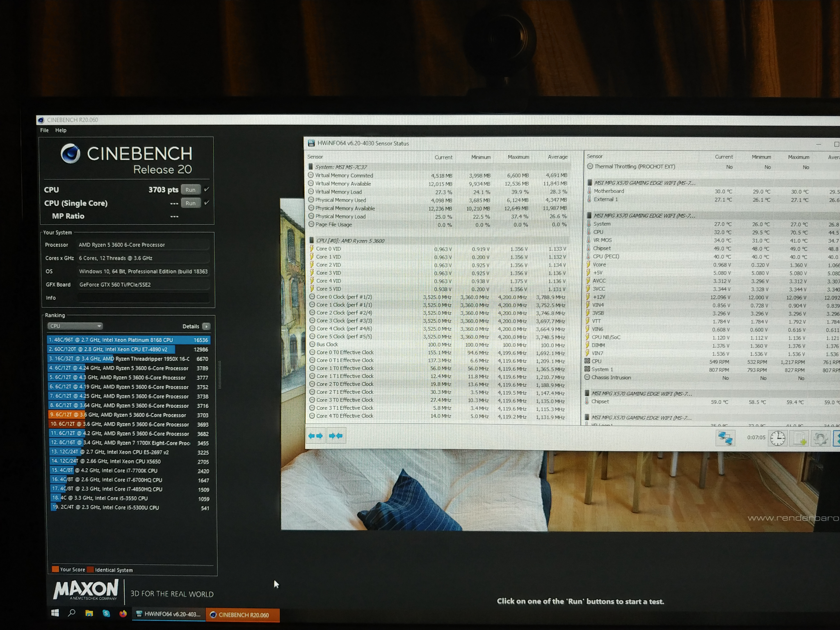840x630 pixels.
Task: Expand ranking Details arrow button
Action: click(x=206, y=326)
